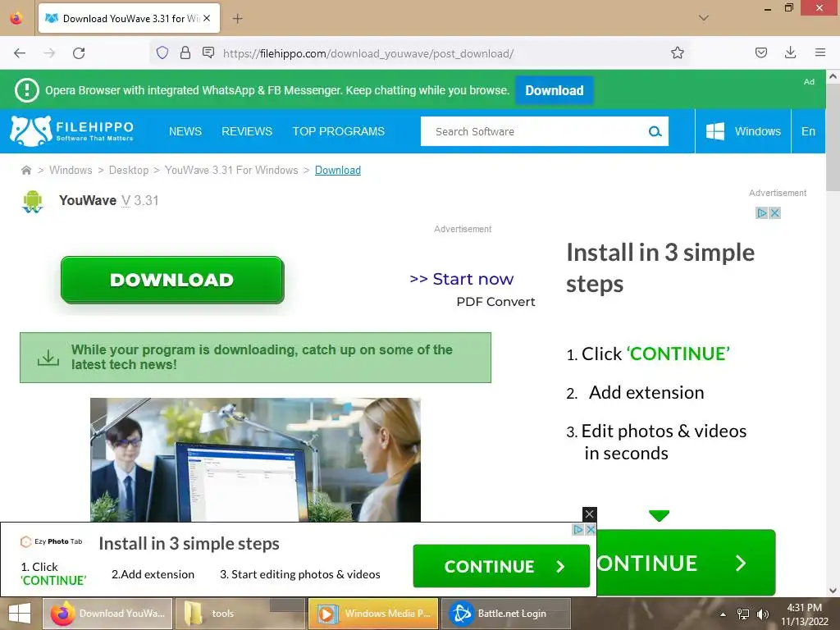
Task: Click CONTINUE in the bottom banner ad
Action: [501, 566]
